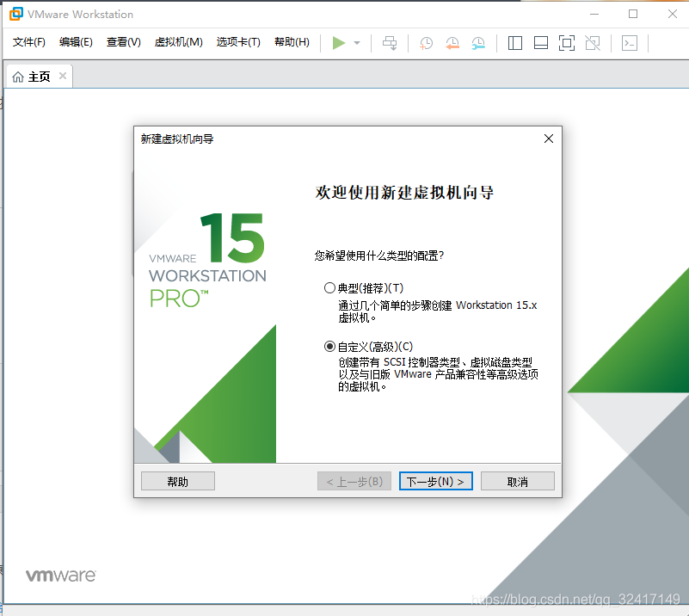Click the 您希望使用什么类型的配置? text
Viewport: 689px width, 616px height.
(x=379, y=256)
